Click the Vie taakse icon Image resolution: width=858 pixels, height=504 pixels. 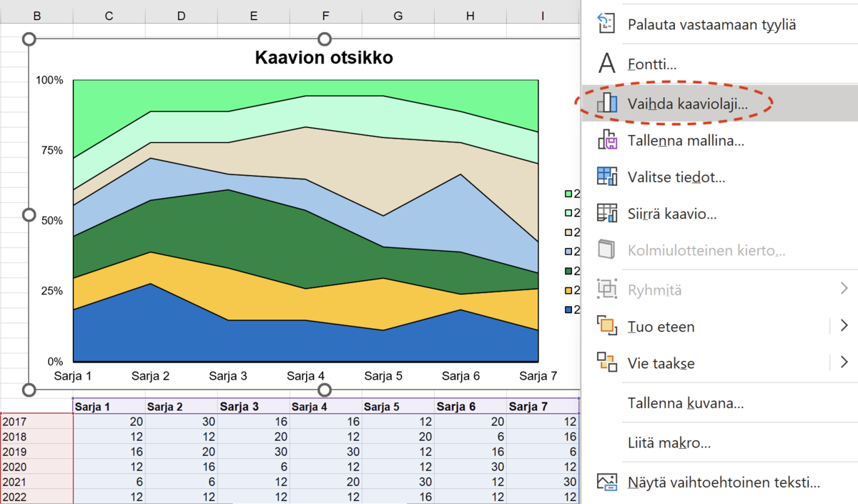[x=607, y=362]
